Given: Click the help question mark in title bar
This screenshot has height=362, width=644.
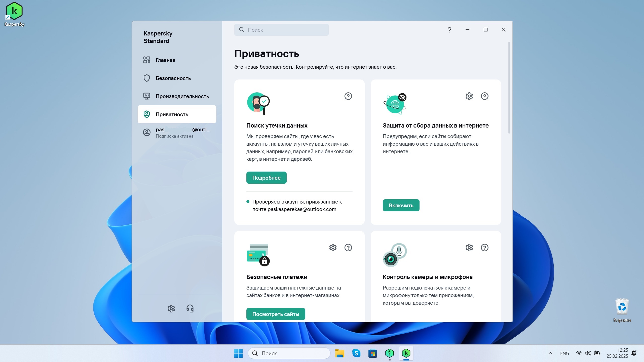Looking at the screenshot, I should coord(449,30).
